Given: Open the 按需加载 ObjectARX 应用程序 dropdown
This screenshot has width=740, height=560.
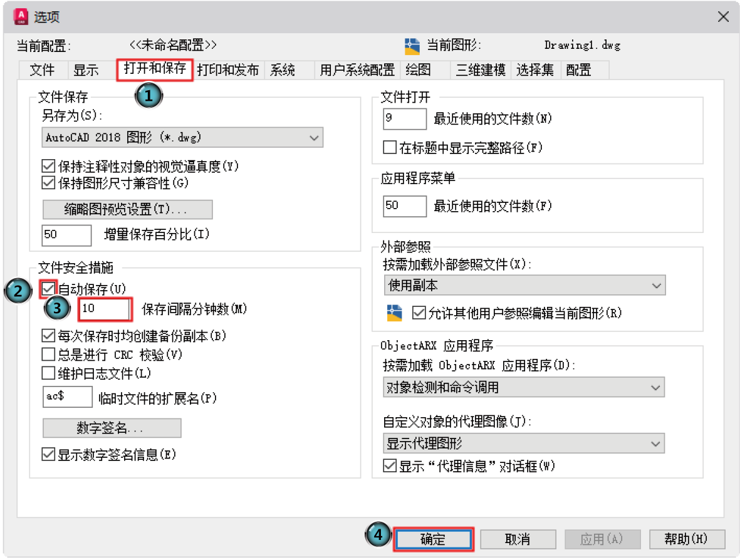Looking at the screenshot, I should click(x=524, y=387).
